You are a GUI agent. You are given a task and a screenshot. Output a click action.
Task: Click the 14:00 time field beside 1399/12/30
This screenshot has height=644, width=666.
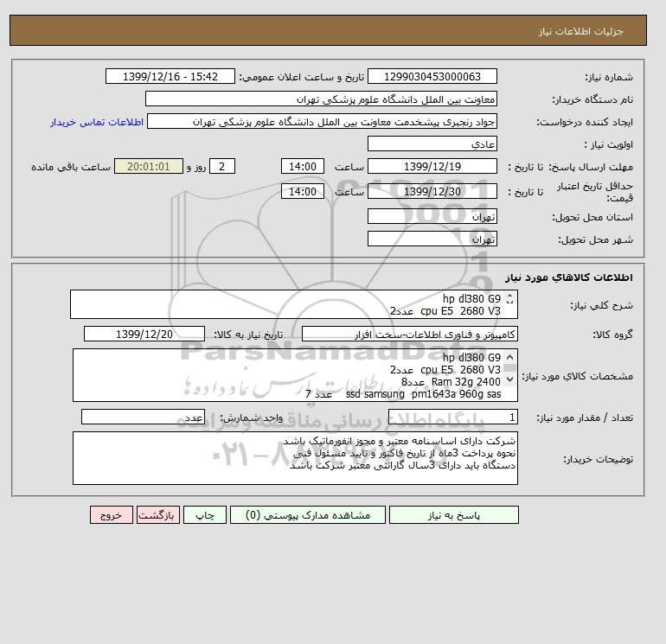point(303,191)
